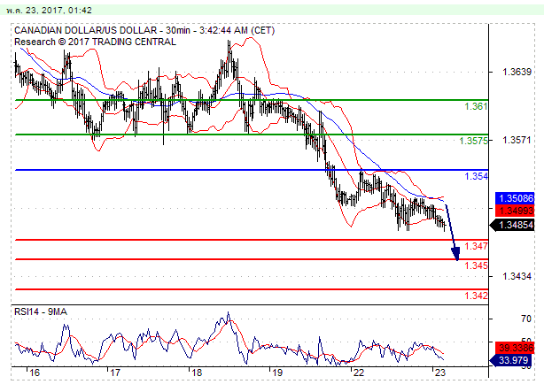Screen dimensions: 544x392
Task: Click the RSI 70 level label
Action: click(526, 319)
